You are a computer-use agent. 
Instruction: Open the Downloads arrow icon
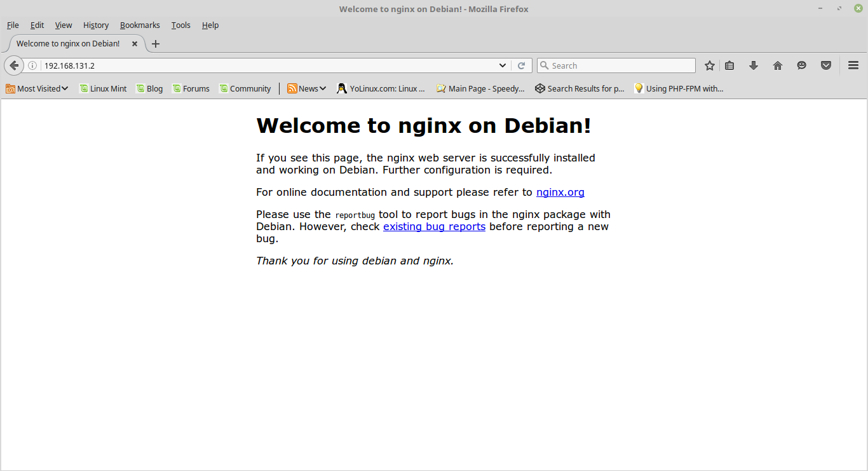coord(754,65)
